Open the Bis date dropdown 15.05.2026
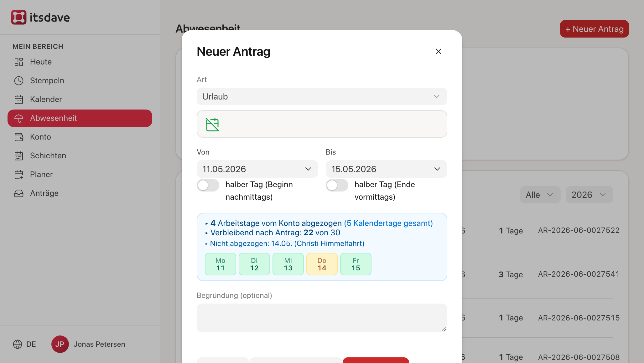The height and width of the screenshot is (363, 644). [386, 169]
